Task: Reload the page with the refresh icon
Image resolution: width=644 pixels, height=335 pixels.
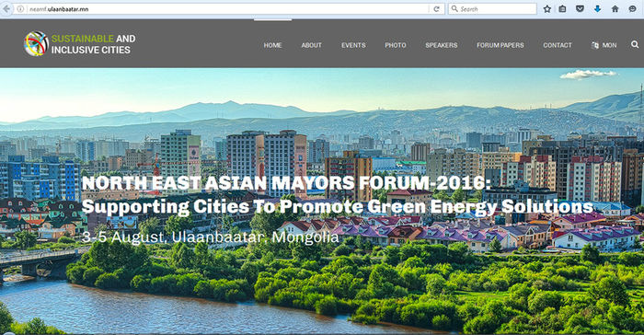Action: click(x=437, y=9)
